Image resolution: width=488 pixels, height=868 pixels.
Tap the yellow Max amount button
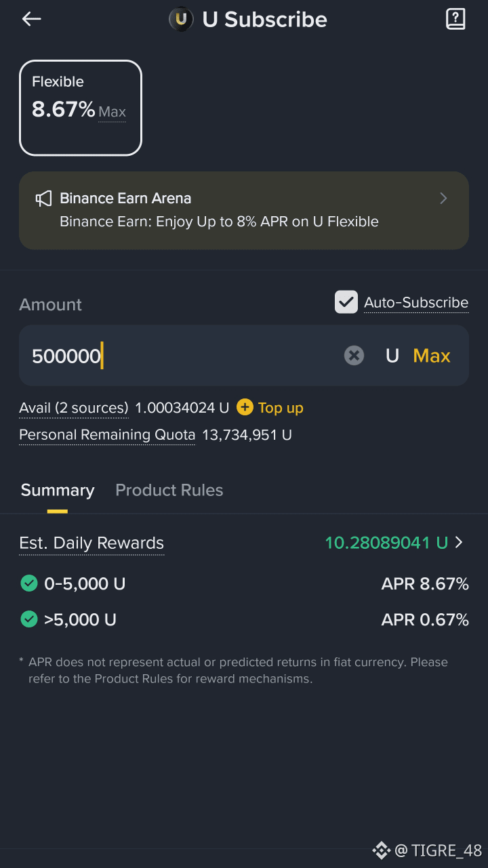tap(432, 356)
